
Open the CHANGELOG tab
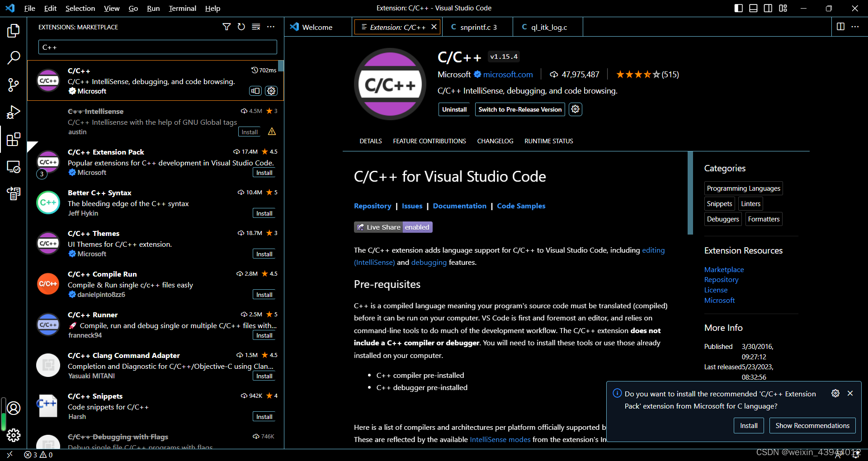[x=495, y=141]
